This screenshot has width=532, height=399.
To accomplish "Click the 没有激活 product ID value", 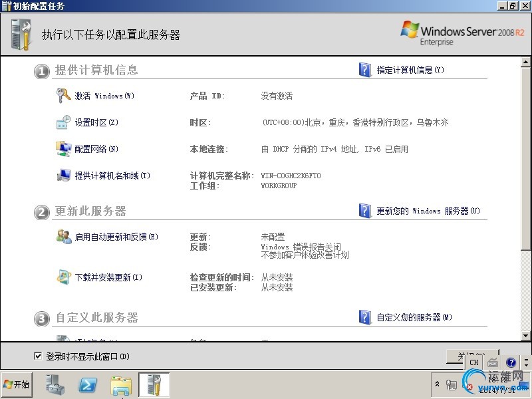I will (x=277, y=96).
